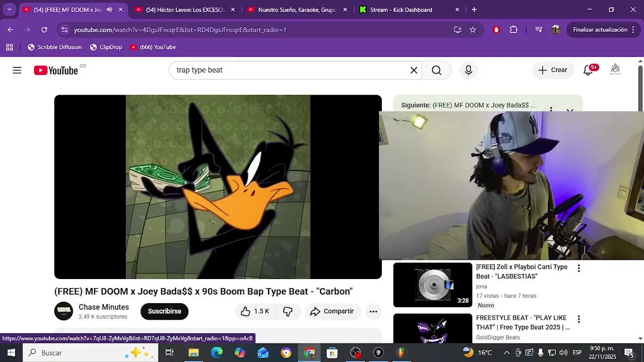The image size is (644, 362).
Task: Open the media control icon in Chrome toolbar
Action: click(x=539, y=30)
